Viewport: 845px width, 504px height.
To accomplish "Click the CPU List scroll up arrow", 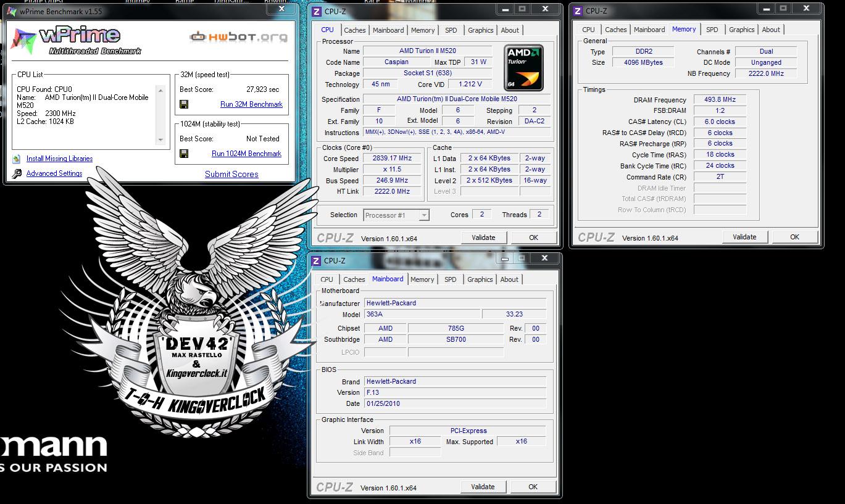I will (161, 91).
